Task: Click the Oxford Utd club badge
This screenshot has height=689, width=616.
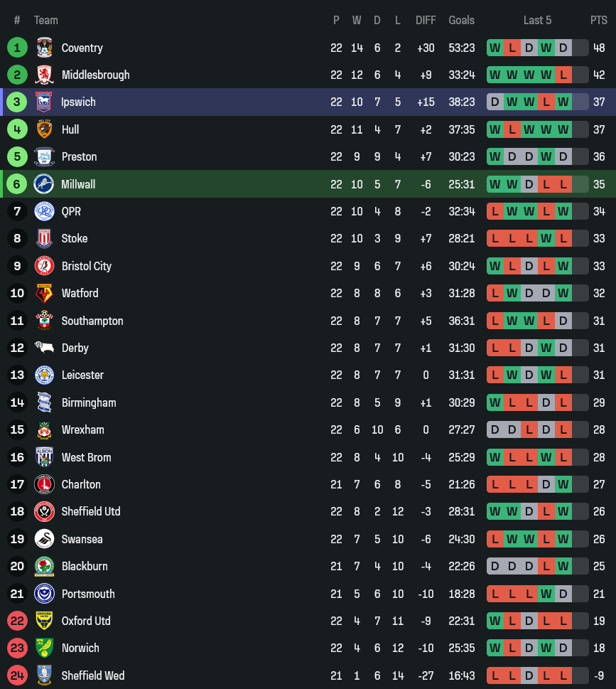Action: tap(44, 621)
